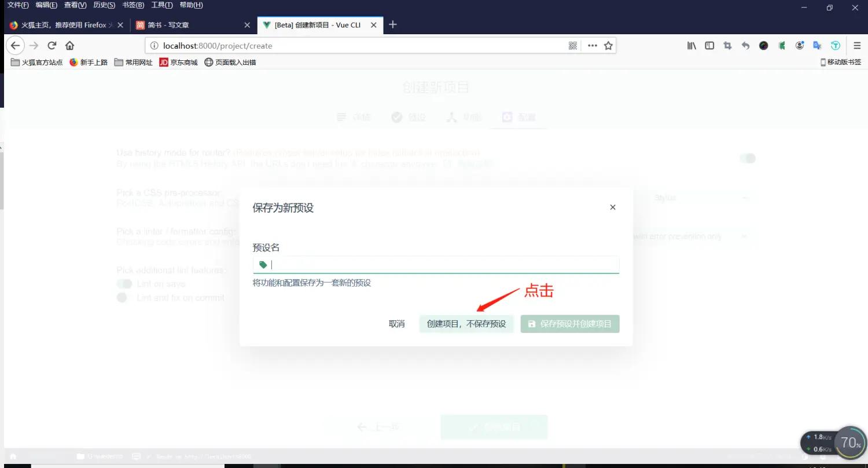
Task: Open the Firefox hamburger menu
Action: click(857, 46)
